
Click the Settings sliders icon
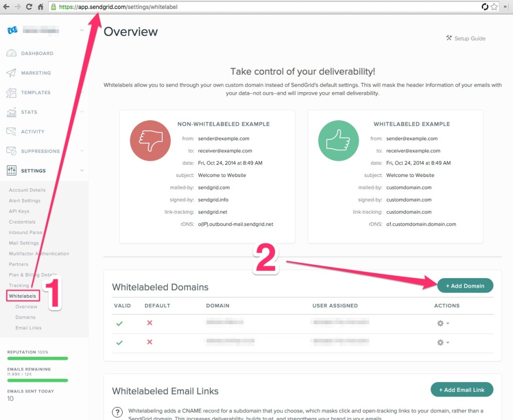tap(12, 170)
